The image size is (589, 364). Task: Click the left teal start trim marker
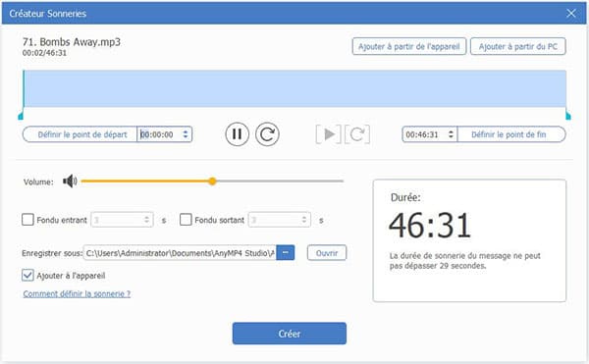tap(21, 116)
